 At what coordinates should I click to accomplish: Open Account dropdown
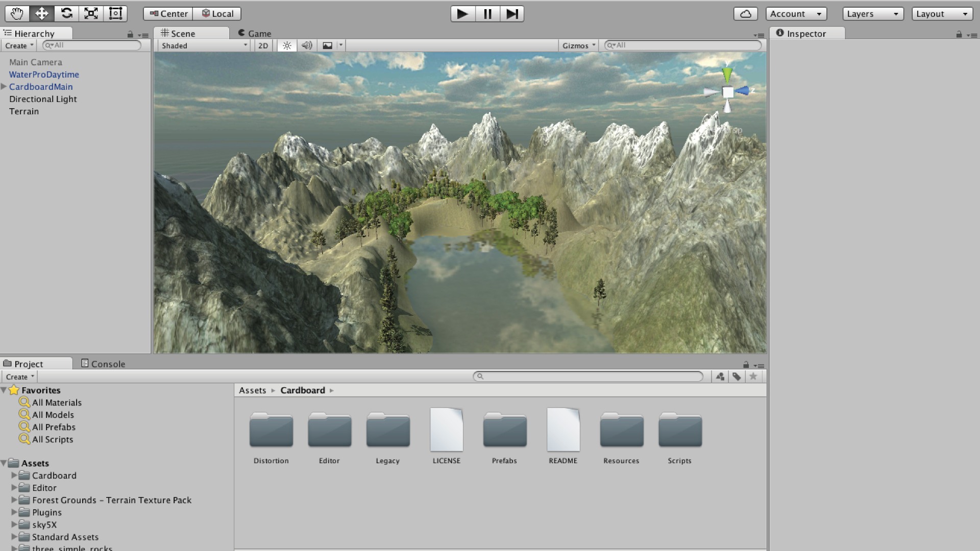[x=796, y=14]
